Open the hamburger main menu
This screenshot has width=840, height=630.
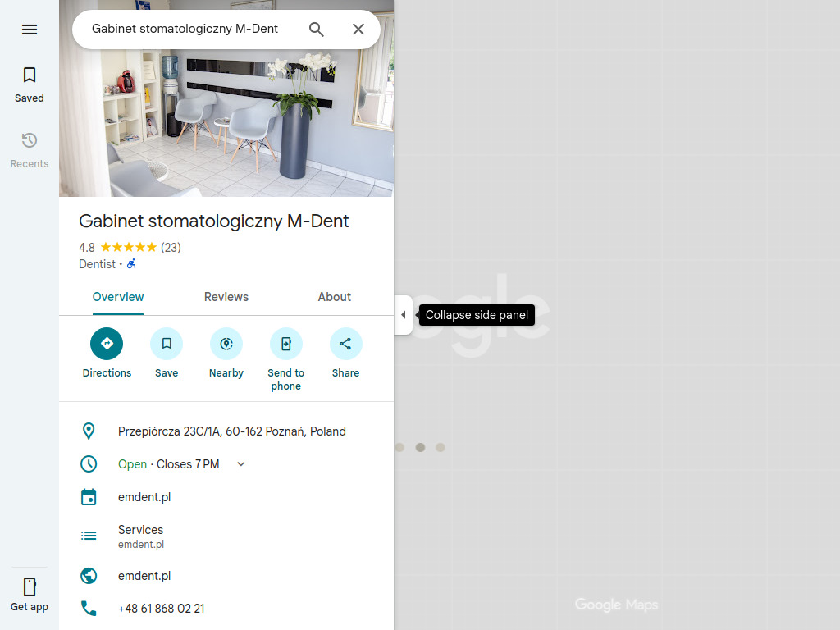coord(30,30)
